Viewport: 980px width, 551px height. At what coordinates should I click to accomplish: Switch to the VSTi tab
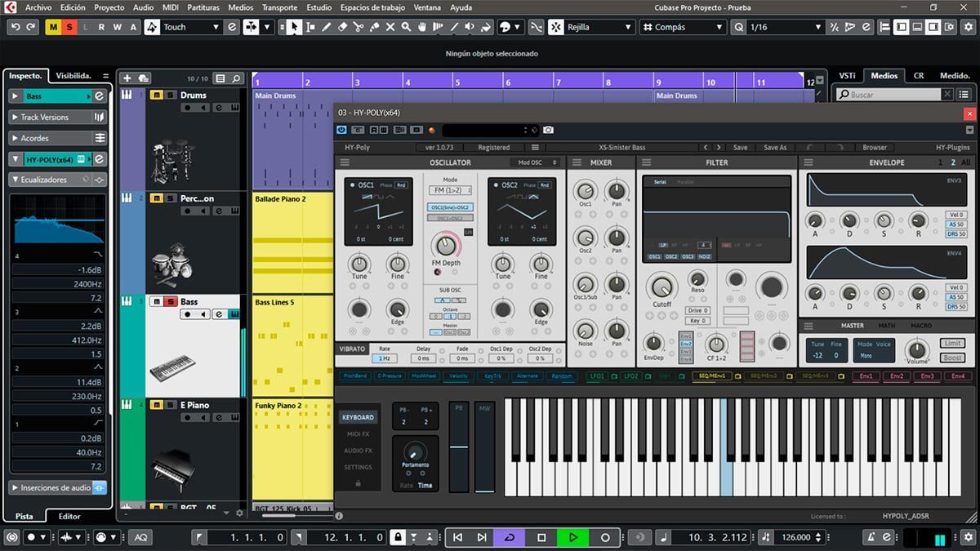[847, 75]
